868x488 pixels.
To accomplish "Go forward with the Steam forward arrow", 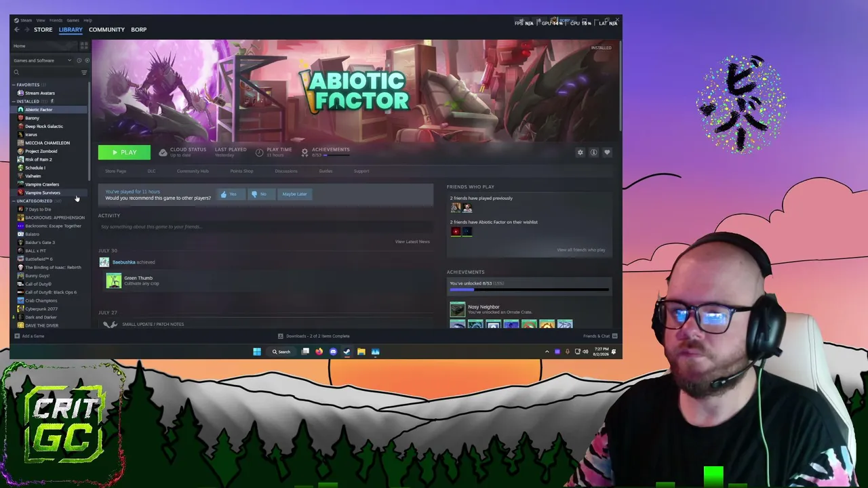I will [27, 30].
